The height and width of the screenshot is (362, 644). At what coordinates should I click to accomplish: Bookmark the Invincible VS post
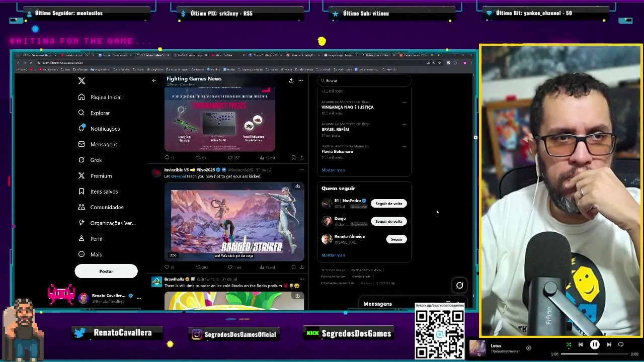293,267
